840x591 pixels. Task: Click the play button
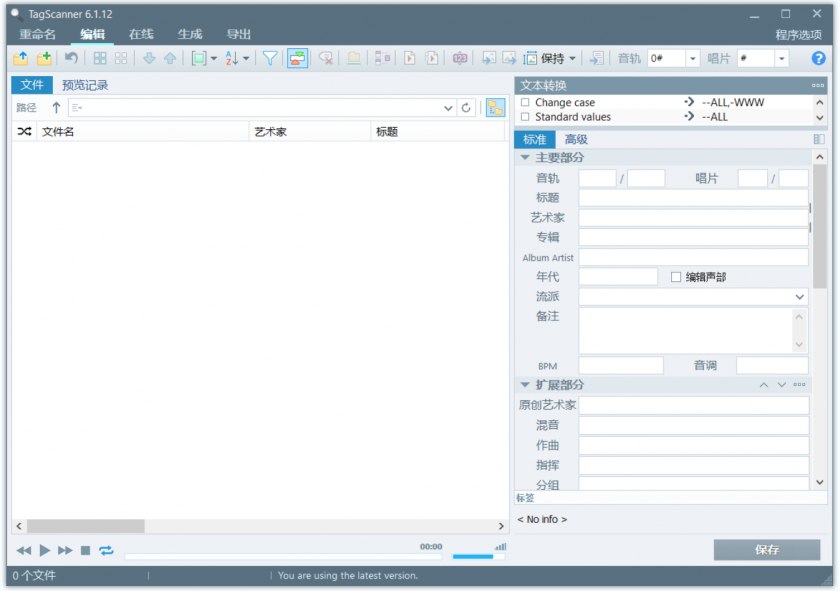point(44,550)
